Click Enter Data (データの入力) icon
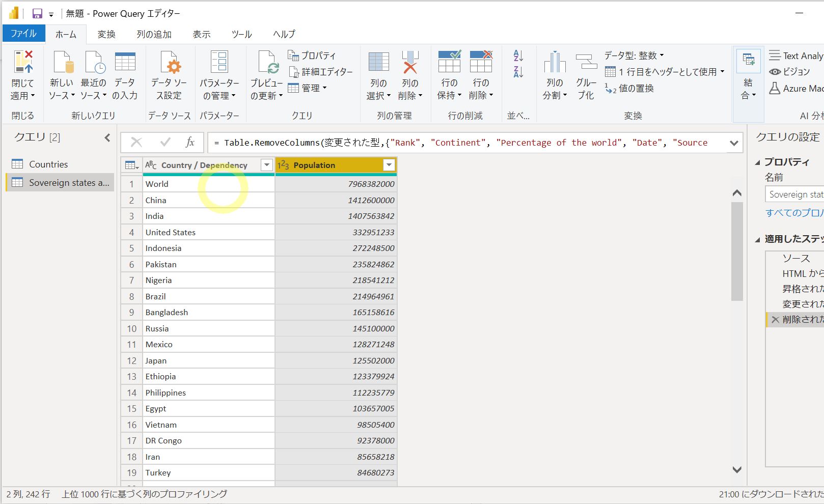The height and width of the screenshot is (504, 824). click(x=125, y=62)
